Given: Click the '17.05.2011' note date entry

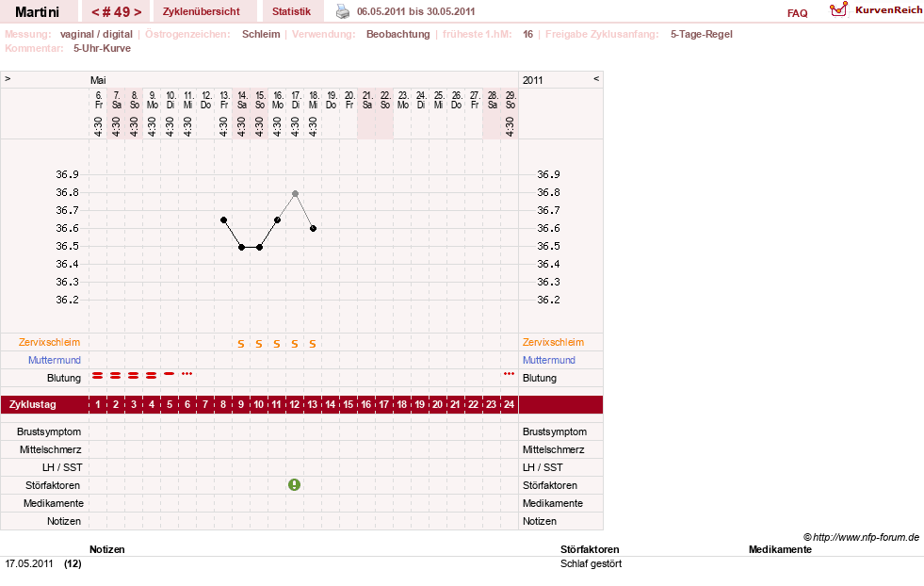Looking at the screenshot, I should coord(29,563).
